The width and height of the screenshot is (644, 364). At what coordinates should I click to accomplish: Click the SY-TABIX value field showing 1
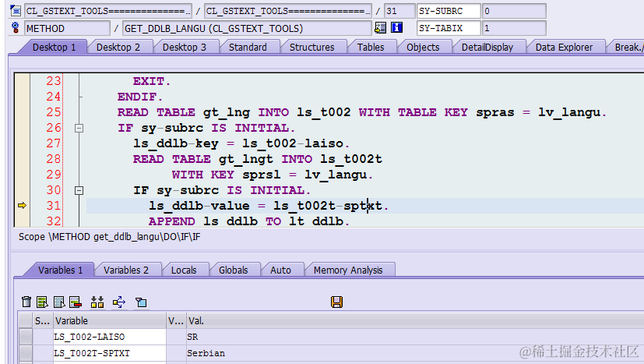[x=514, y=28]
